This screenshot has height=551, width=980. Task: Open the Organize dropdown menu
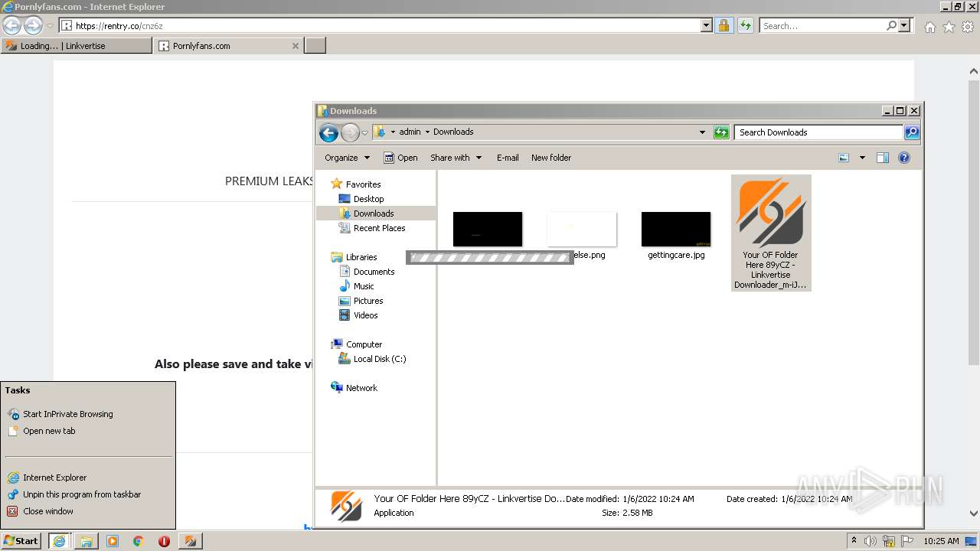(347, 158)
